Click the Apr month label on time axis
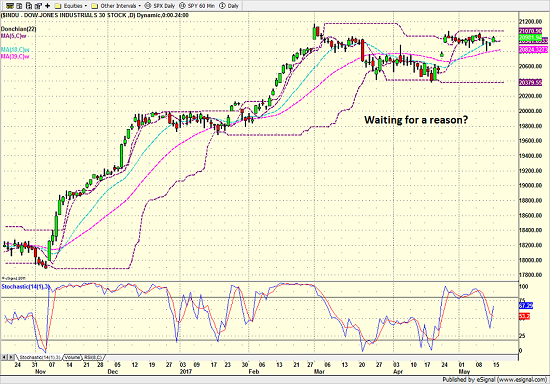 (398, 372)
